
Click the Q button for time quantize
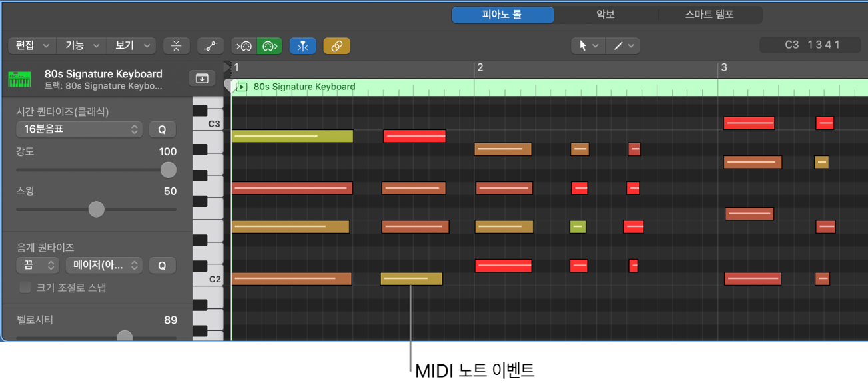tap(162, 129)
